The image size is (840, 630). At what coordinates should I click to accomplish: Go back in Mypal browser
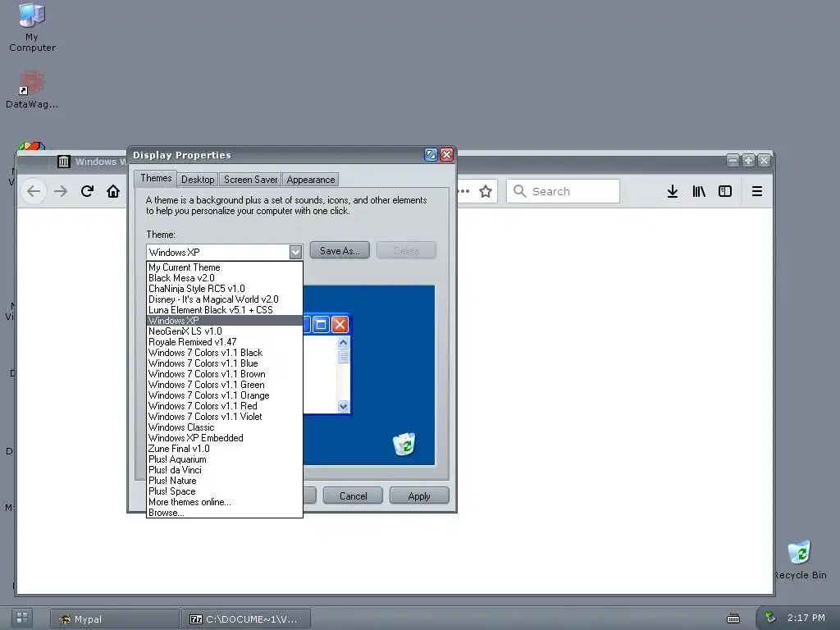(34, 191)
